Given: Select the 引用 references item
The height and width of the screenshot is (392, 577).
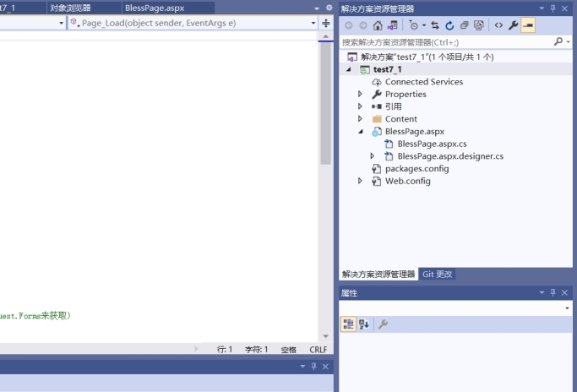Looking at the screenshot, I should [393, 106].
